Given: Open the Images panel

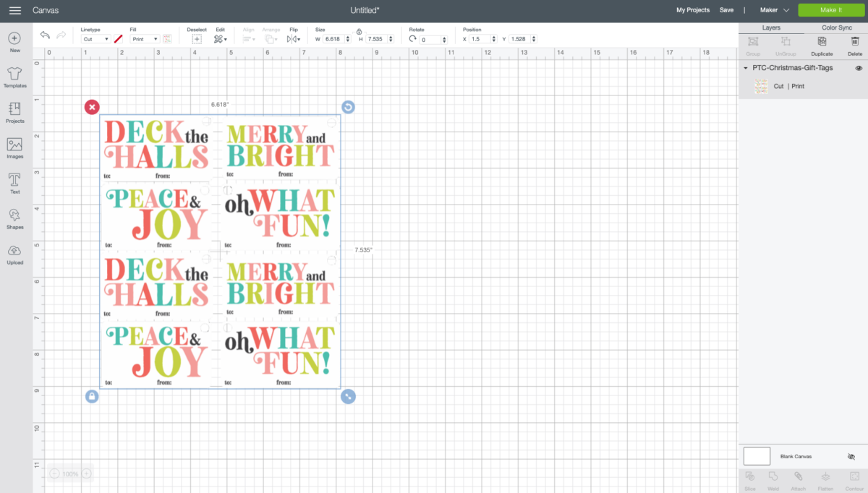Looking at the screenshot, I should point(14,147).
